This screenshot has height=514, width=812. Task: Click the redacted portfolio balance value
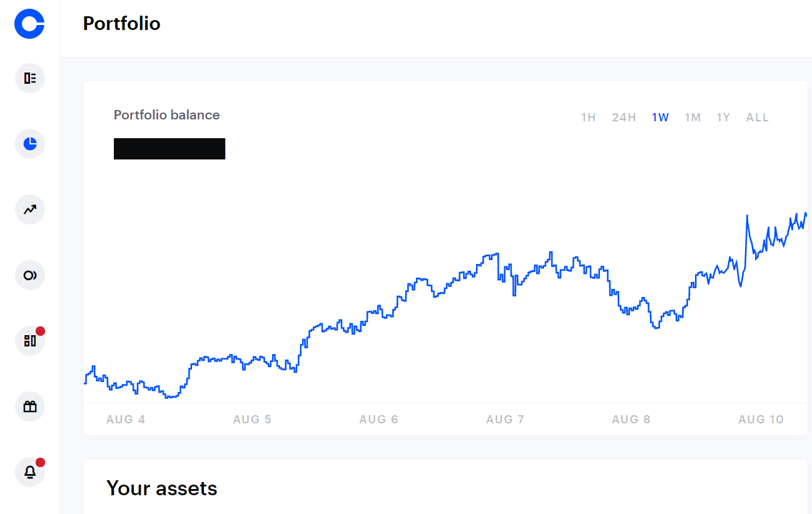coord(170,149)
